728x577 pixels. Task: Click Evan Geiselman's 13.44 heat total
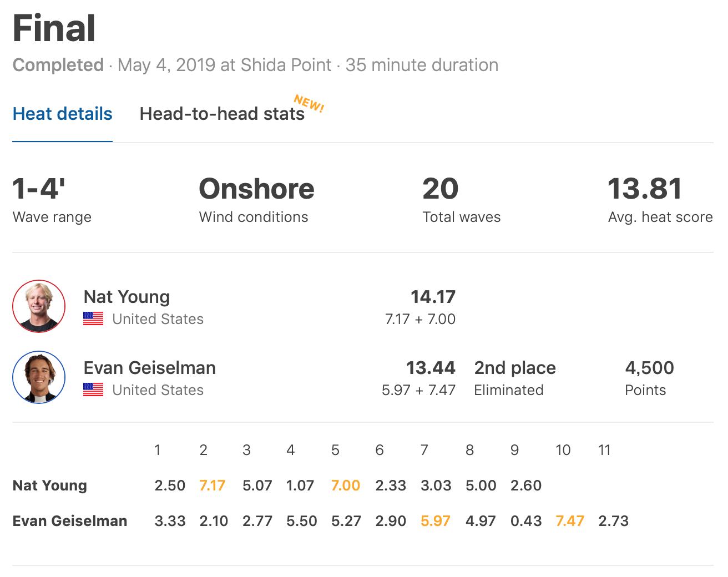coord(431,368)
